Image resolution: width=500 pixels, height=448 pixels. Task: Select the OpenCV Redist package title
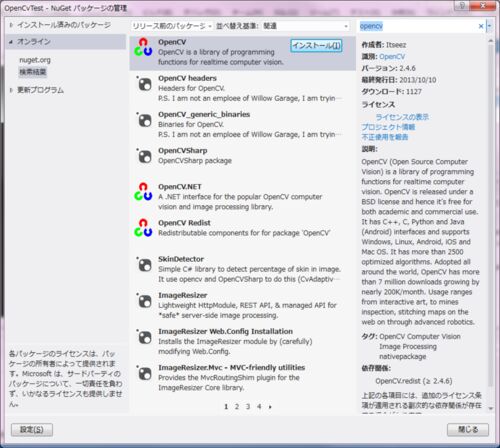(184, 223)
